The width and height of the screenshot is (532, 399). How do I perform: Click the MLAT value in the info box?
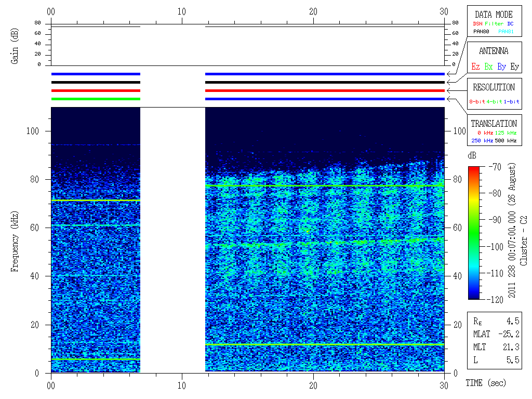tap(509, 334)
